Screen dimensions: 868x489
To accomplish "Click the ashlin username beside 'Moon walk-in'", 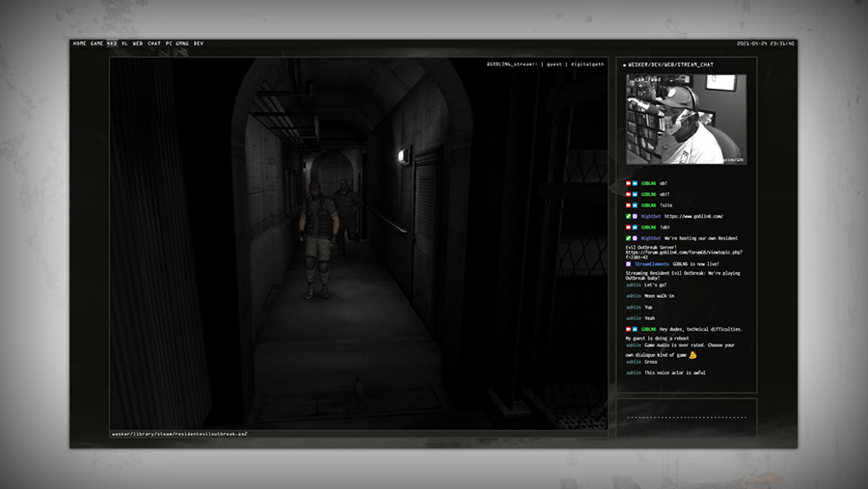I will click(x=634, y=296).
